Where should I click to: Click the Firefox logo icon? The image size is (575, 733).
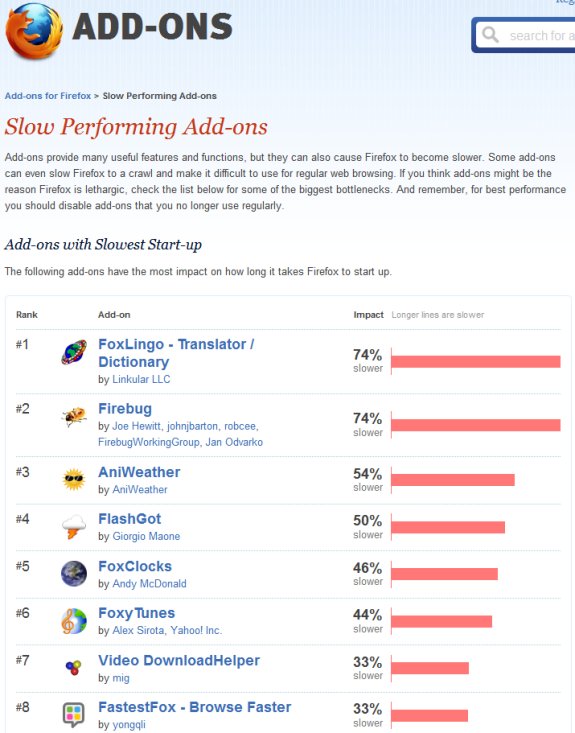tap(34, 31)
